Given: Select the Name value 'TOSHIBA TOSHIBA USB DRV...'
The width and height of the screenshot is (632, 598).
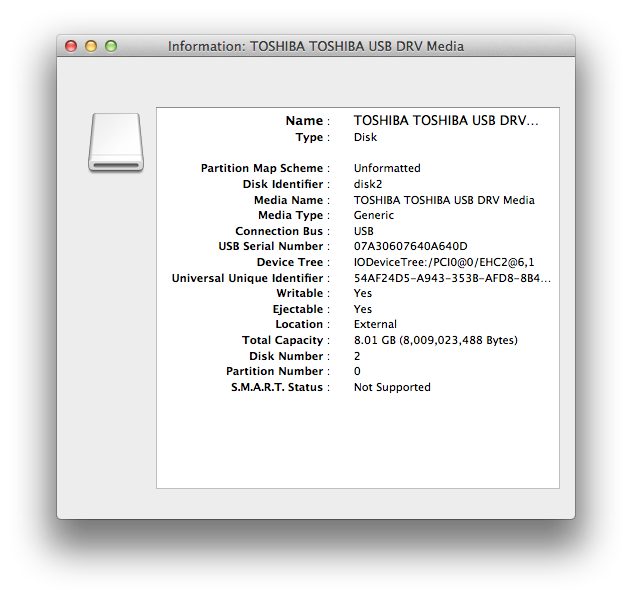Looking at the screenshot, I should (x=446, y=120).
